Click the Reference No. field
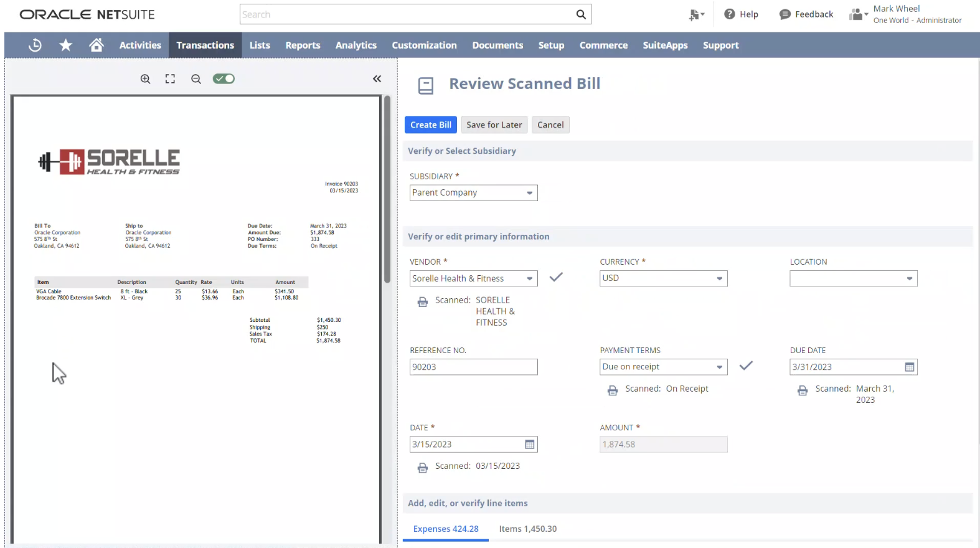 click(474, 367)
